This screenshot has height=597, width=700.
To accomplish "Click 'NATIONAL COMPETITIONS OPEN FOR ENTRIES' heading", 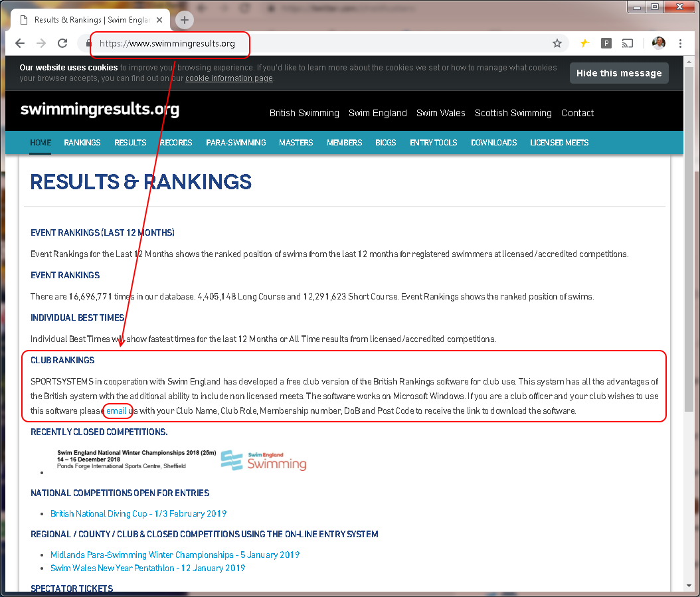I will pyautogui.click(x=120, y=493).
